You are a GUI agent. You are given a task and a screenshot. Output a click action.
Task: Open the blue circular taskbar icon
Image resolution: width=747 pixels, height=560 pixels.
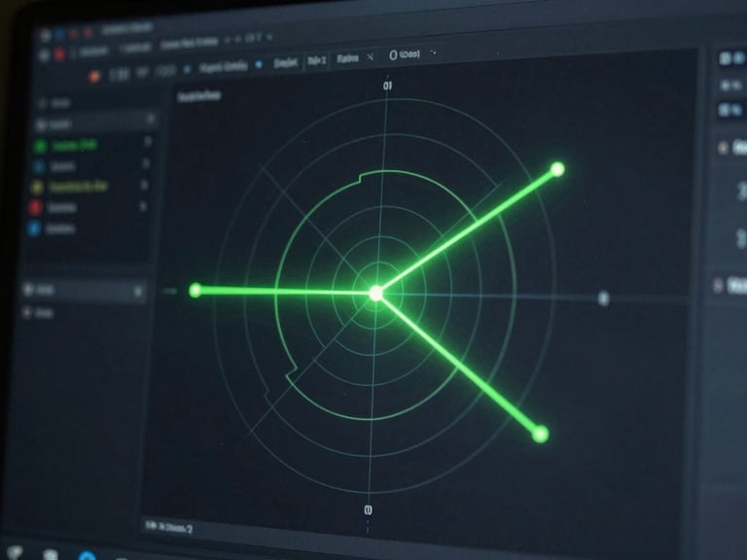[87, 556]
